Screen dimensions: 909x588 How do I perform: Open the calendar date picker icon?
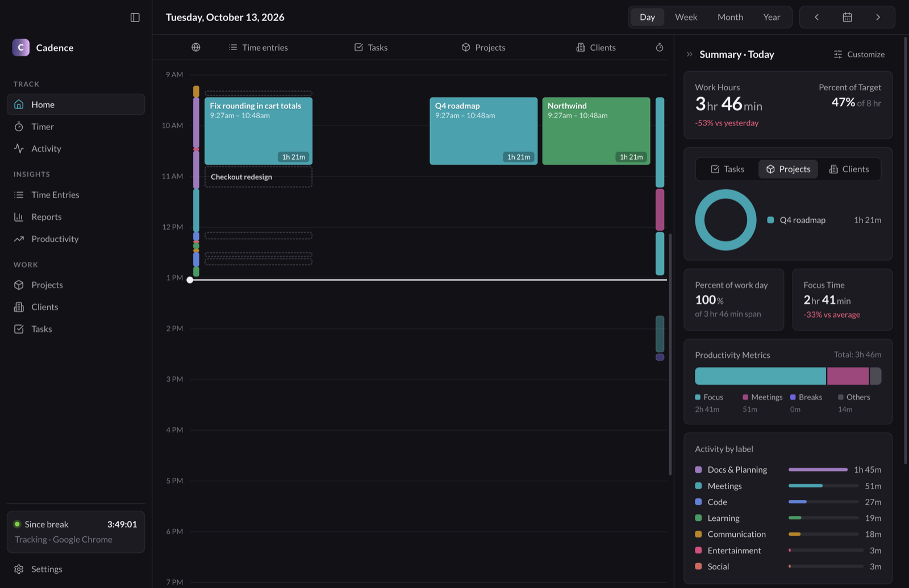point(847,17)
